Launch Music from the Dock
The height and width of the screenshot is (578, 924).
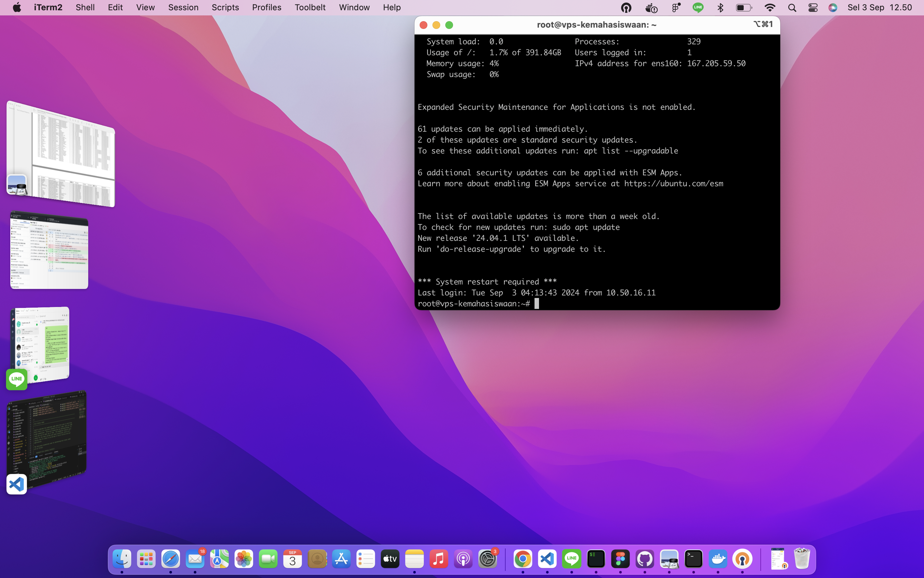click(x=439, y=559)
